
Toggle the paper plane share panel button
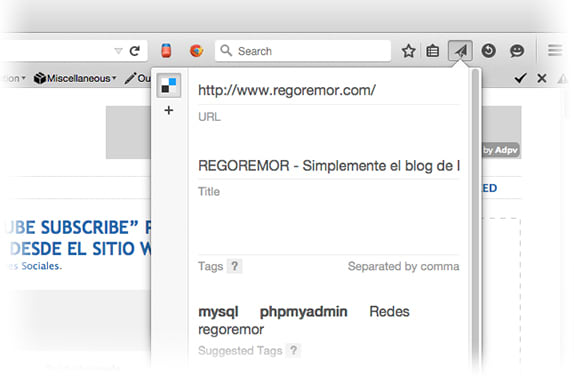click(461, 51)
